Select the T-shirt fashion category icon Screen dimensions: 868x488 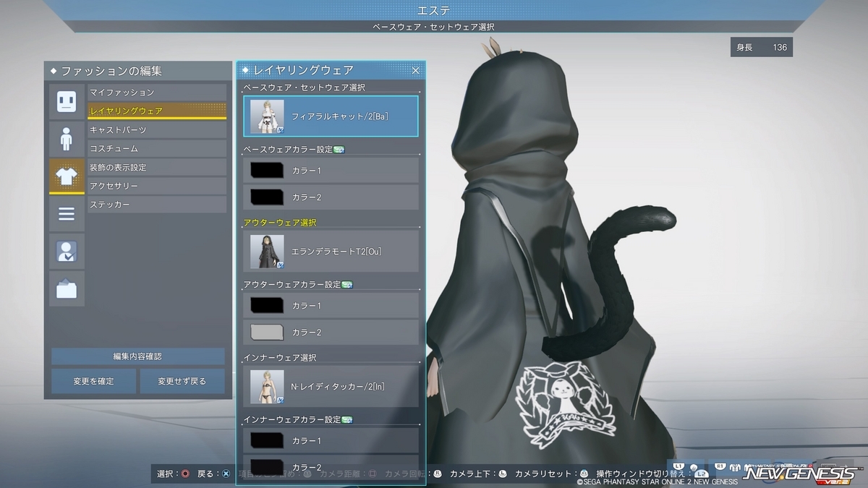(67, 176)
